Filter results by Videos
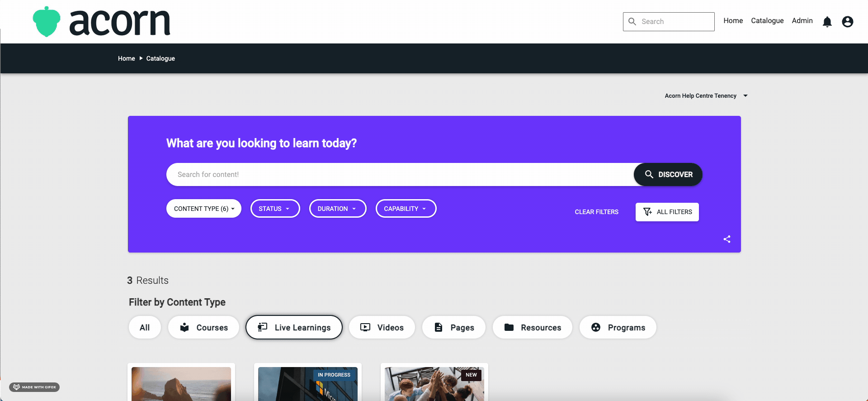The height and width of the screenshot is (401, 868). click(x=382, y=327)
